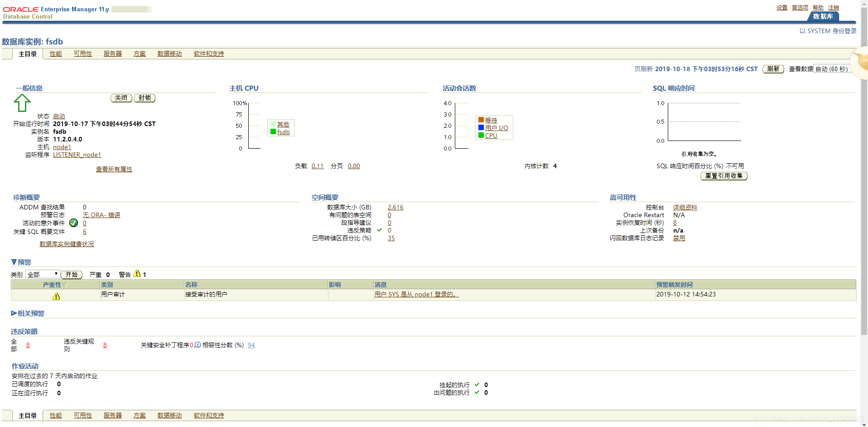Switch to bottom 服务器 tab
Screen dimensions: 868x427
(x=113, y=415)
